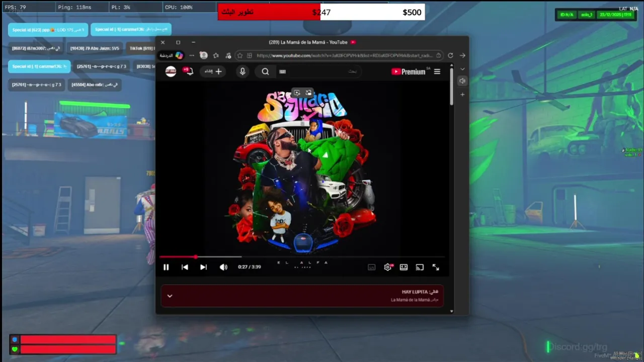Click the $500 goal amount
Image resolution: width=644 pixels, height=362 pixels.
(x=412, y=13)
